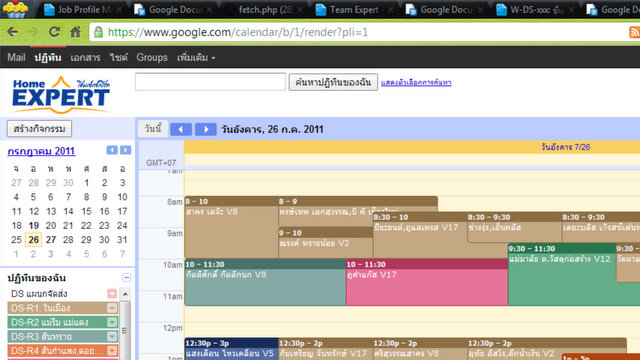Toggle DS-R3 สันทราย calendar visibility
The width and height of the screenshot is (640, 360).
[57, 336]
